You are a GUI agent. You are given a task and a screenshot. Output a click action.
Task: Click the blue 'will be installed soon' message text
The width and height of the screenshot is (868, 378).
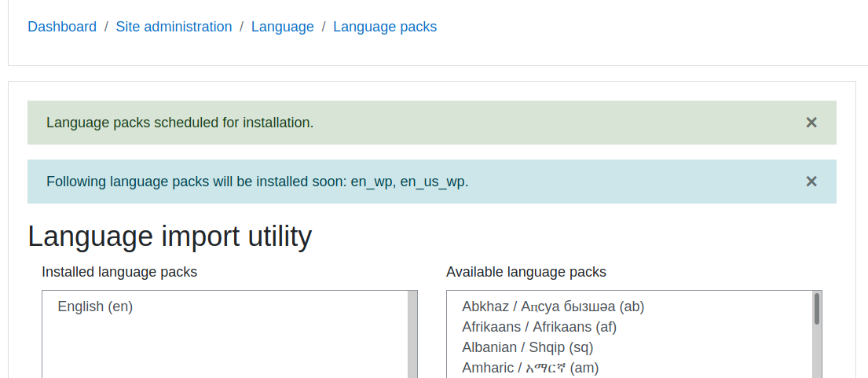click(x=258, y=181)
